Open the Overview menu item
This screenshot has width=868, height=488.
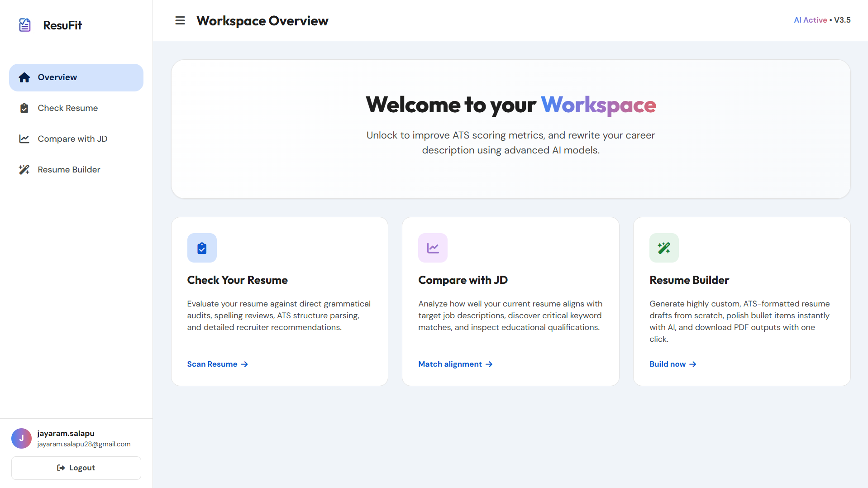(x=76, y=77)
